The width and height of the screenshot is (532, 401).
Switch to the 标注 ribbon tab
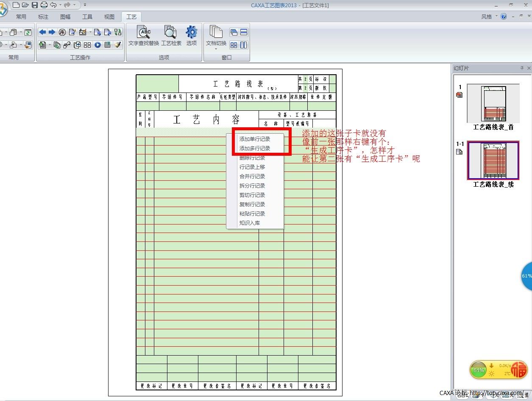coord(43,17)
